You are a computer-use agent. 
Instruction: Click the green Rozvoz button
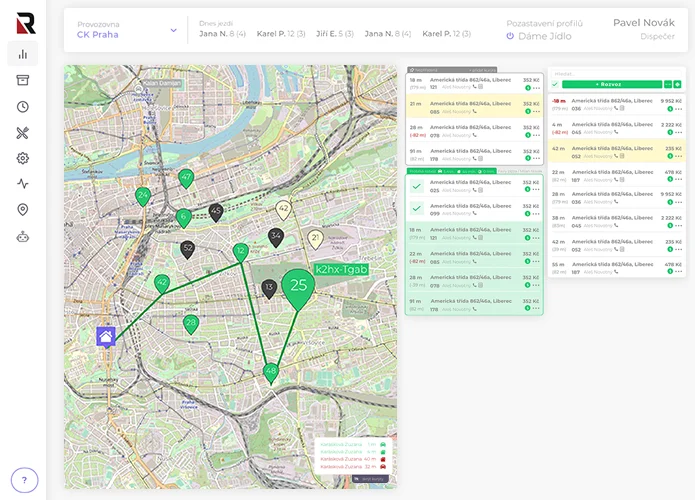(x=612, y=85)
